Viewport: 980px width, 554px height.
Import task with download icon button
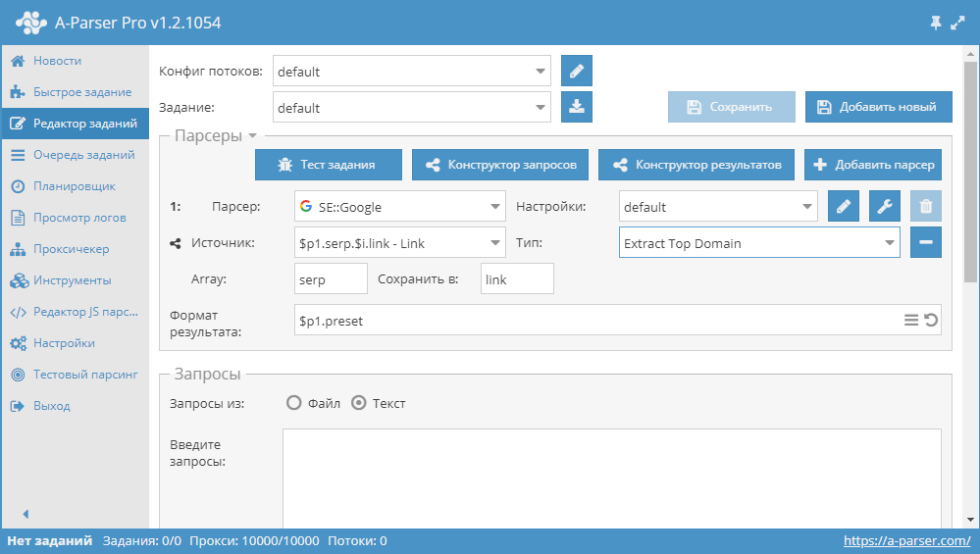576,107
